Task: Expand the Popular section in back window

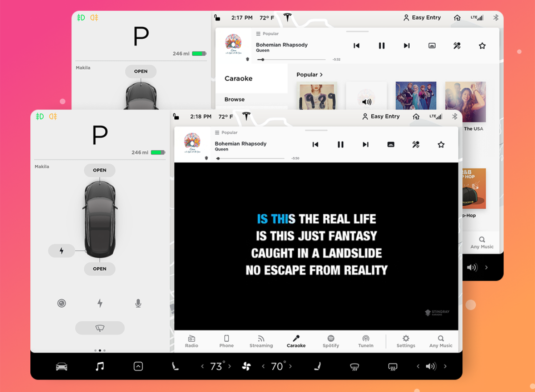Action: coord(309,74)
